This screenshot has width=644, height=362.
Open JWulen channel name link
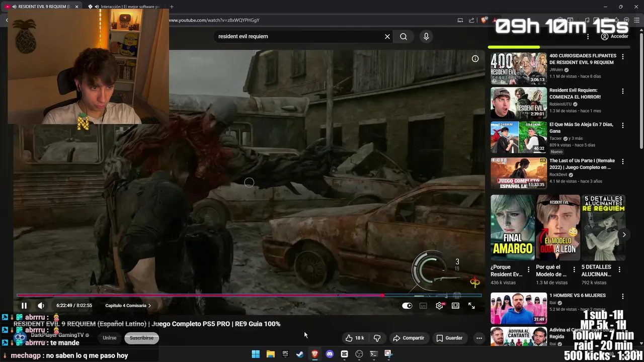point(556,70)
